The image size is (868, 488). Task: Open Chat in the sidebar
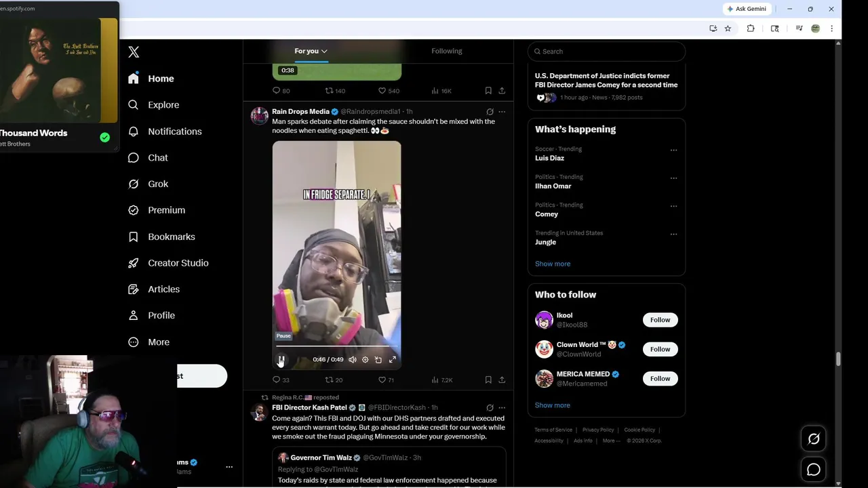pyautogui.click(x=148, y=157)
